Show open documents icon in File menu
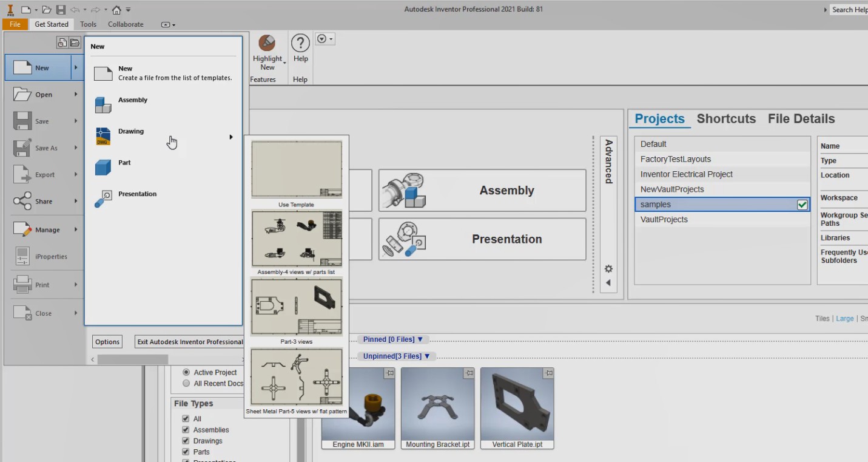This screenshot has width=868, height=462. pos(75,42)
